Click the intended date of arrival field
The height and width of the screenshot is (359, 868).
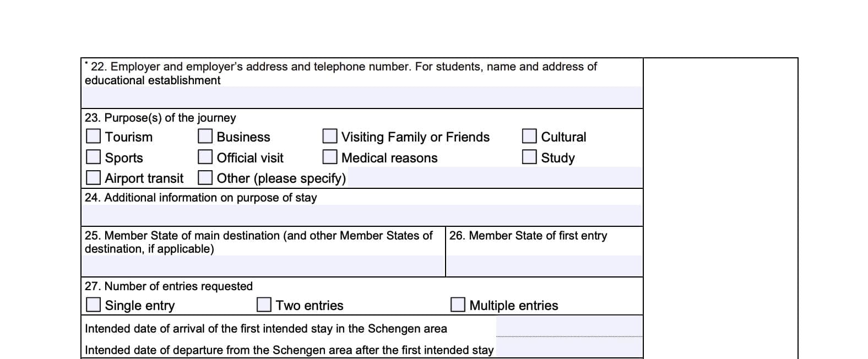(569, 327)
